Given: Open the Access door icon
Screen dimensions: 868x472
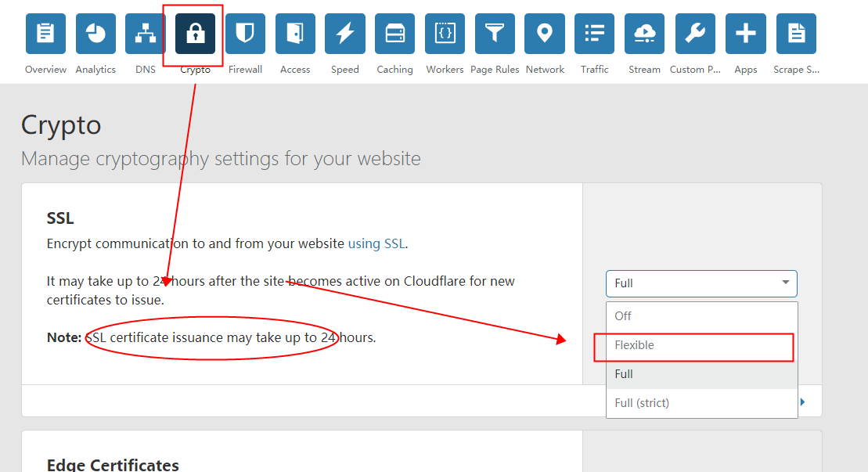Looking at the screenshot, I should pyautogui.click(x=295, y=34).
